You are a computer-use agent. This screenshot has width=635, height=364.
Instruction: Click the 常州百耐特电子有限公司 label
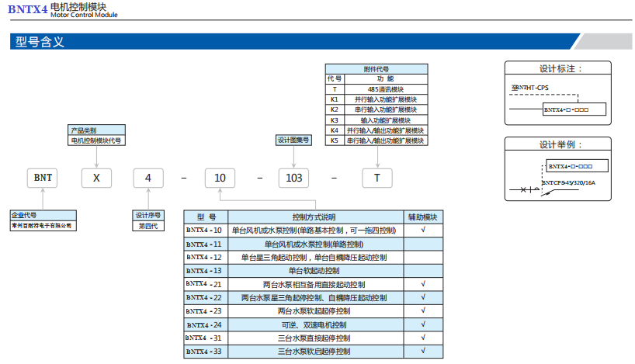tap(42, 225)
